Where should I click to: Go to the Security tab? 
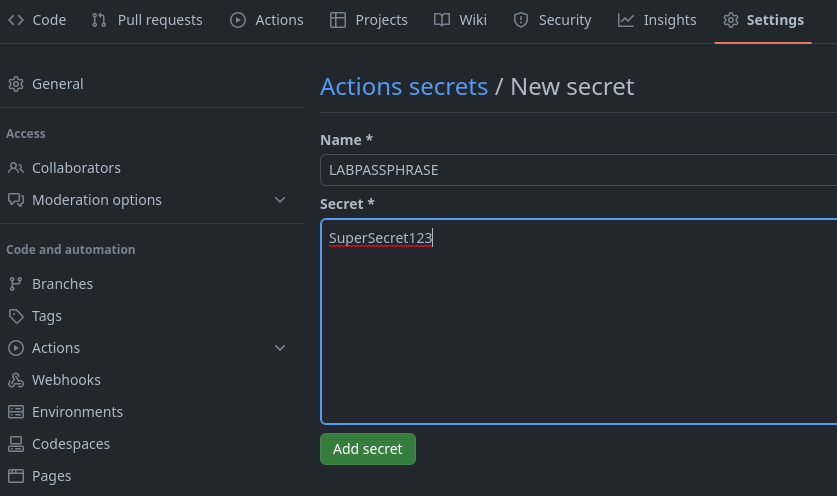[x=552, y=20]
